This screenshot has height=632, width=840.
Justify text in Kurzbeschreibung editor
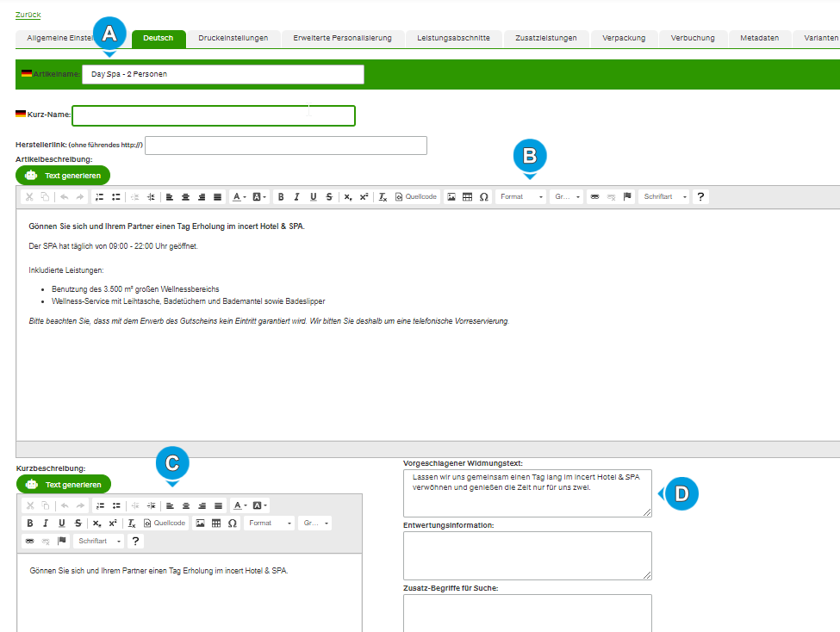pyautogui.click(x=218, y=505)
